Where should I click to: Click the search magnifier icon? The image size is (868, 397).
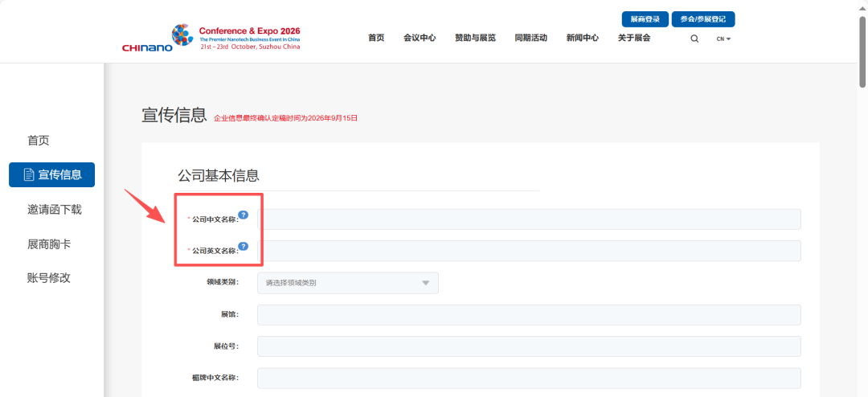694,39
